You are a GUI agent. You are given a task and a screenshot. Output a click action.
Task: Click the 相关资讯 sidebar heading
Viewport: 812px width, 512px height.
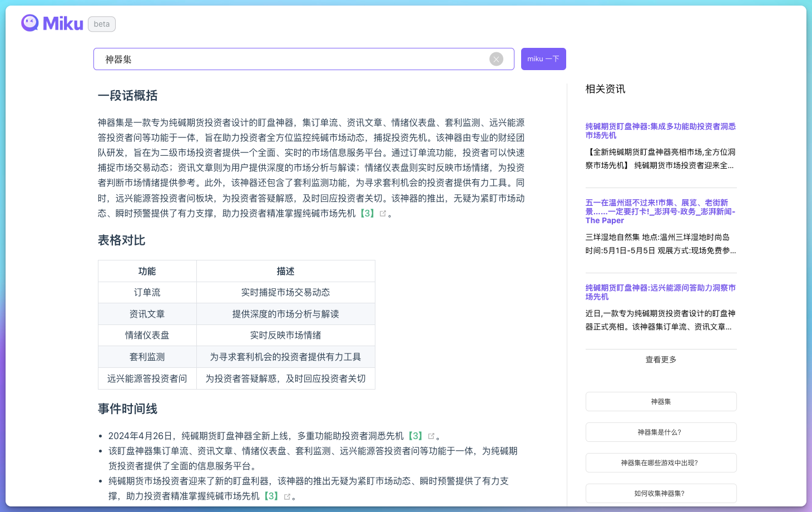[x=606, y=89]
